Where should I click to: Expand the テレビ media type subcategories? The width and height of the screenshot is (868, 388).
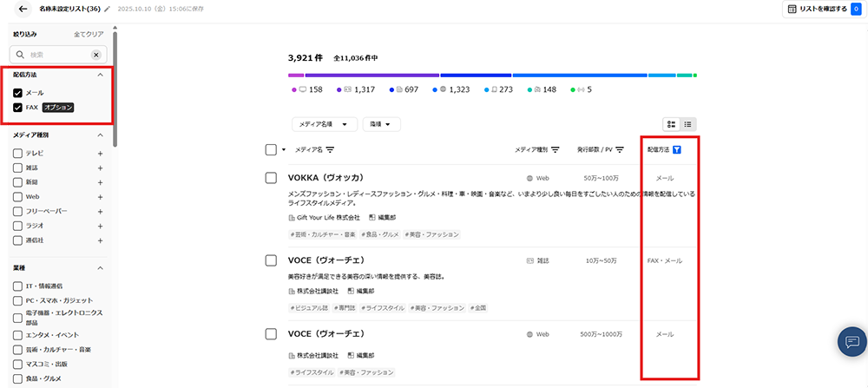pos(100,154)
